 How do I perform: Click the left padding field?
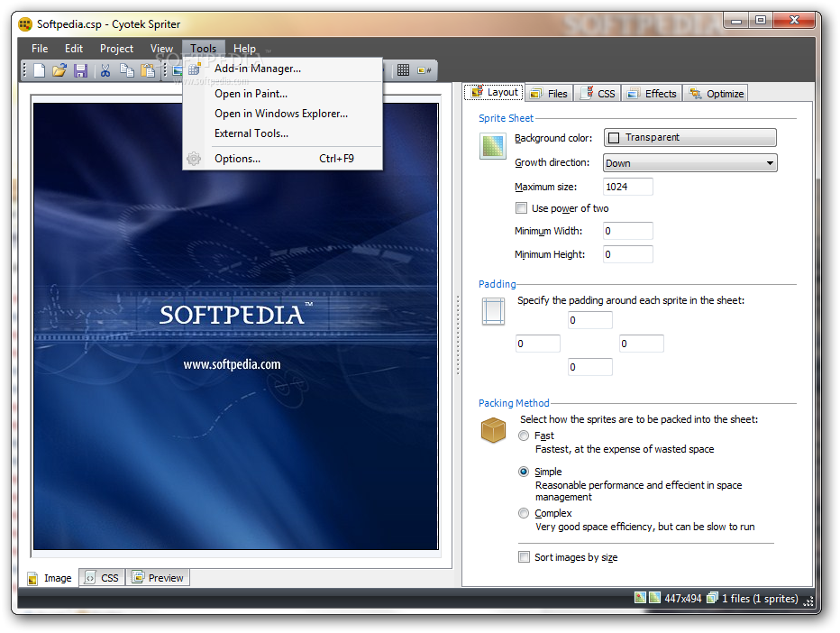[538, 344]
